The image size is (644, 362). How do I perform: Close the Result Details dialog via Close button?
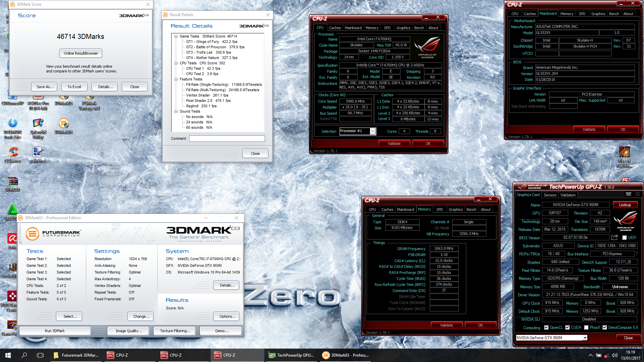pyautogui.click(x=255, y=154)
